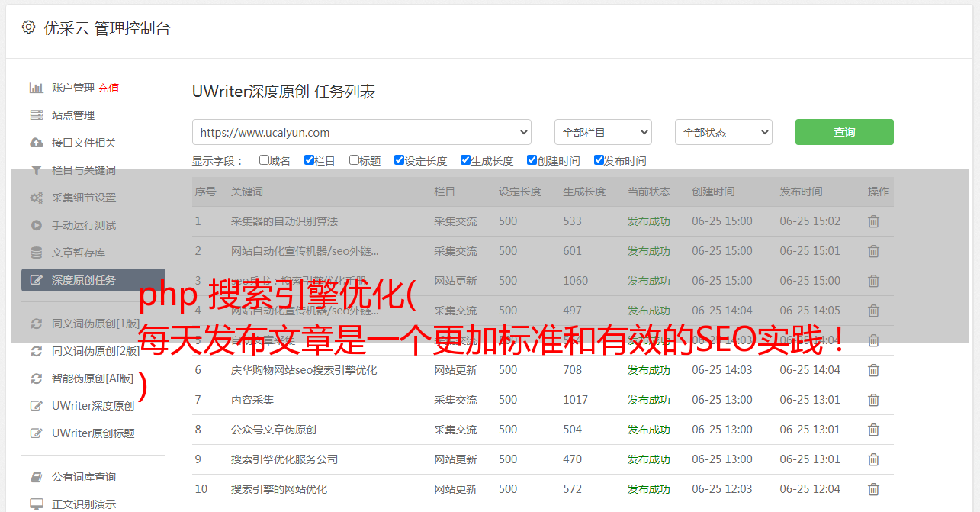The image size is (980, 512).
Task: Delete the 搜索引擎的网站优化 task via trash icon
Action: (x=873, y=489)
